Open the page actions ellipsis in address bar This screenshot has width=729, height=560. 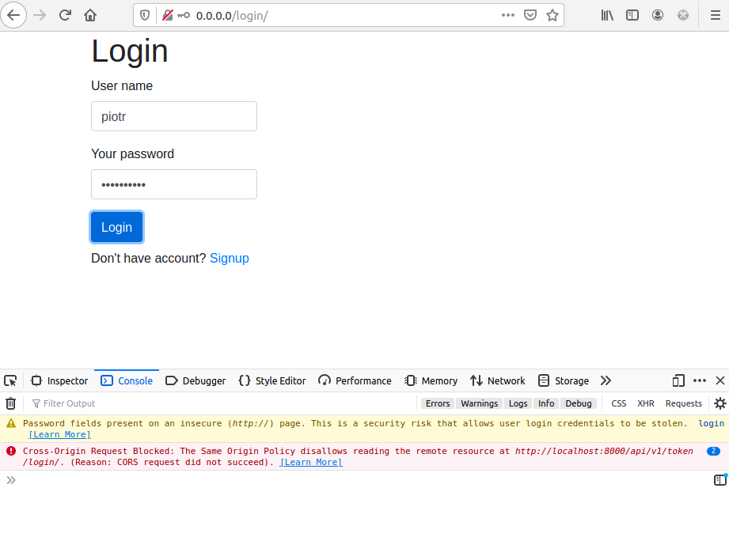[508, 15]
